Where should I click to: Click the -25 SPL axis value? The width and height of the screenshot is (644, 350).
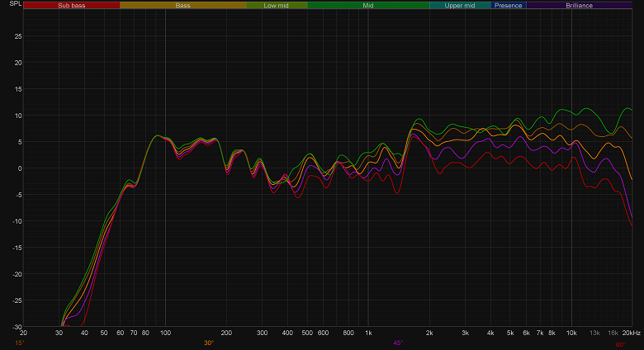point(17,300)
